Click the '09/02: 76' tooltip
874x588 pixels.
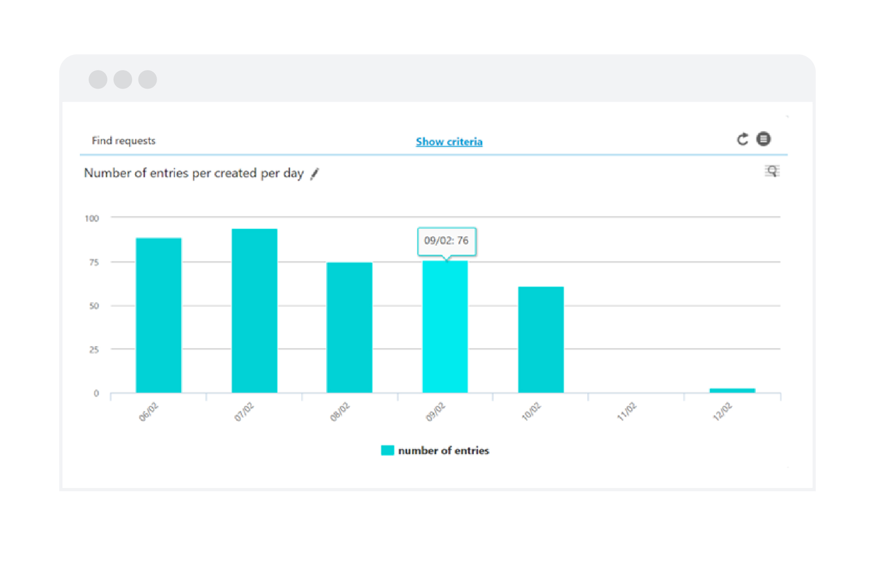tap(447, 241)
